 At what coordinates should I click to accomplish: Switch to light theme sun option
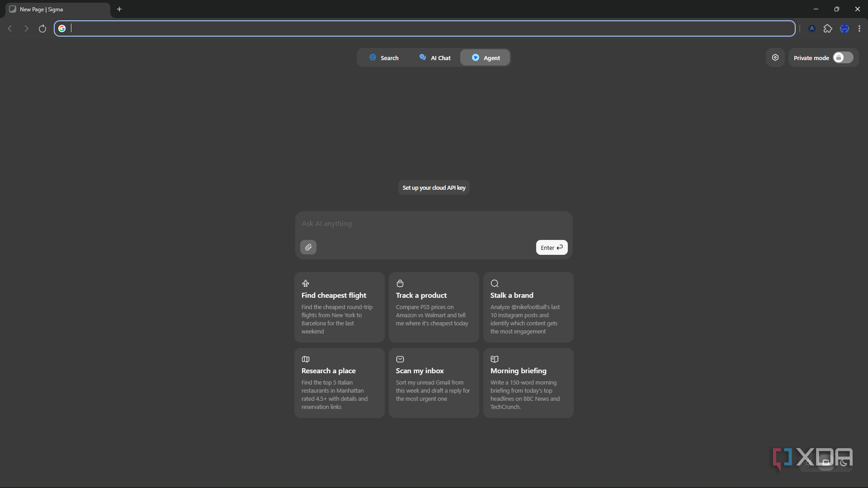808,463
